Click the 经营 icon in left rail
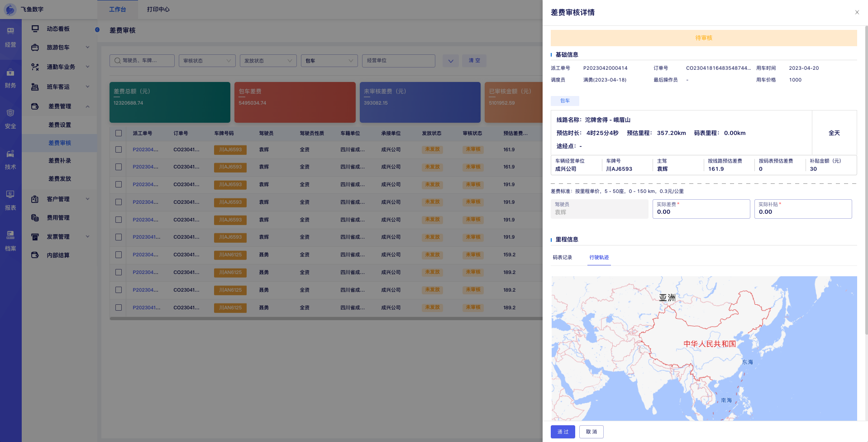This screenshot has width=868, height=442. pos(10,32)
